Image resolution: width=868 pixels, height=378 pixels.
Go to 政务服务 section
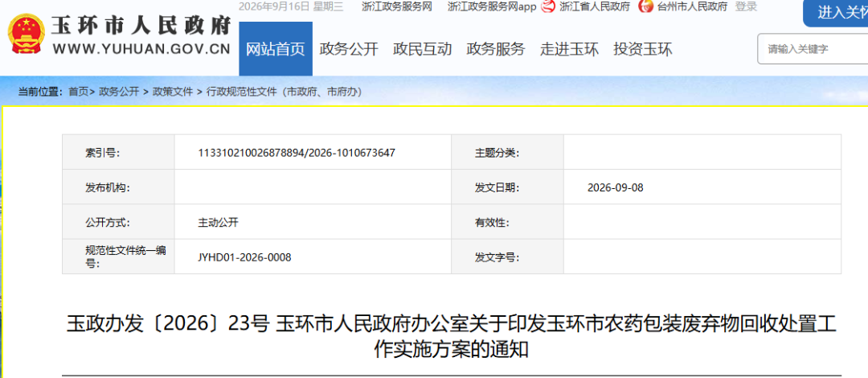tap(495, 49)
